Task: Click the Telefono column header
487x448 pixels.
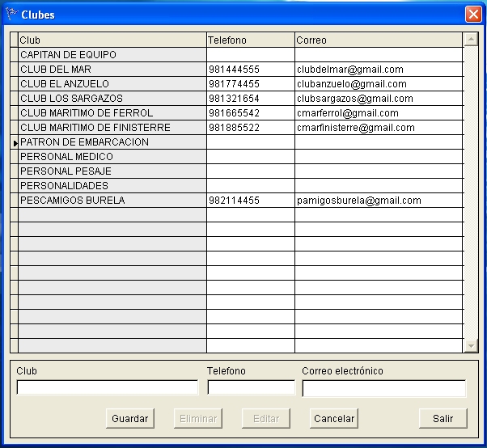Action: (x=250, y=40)
